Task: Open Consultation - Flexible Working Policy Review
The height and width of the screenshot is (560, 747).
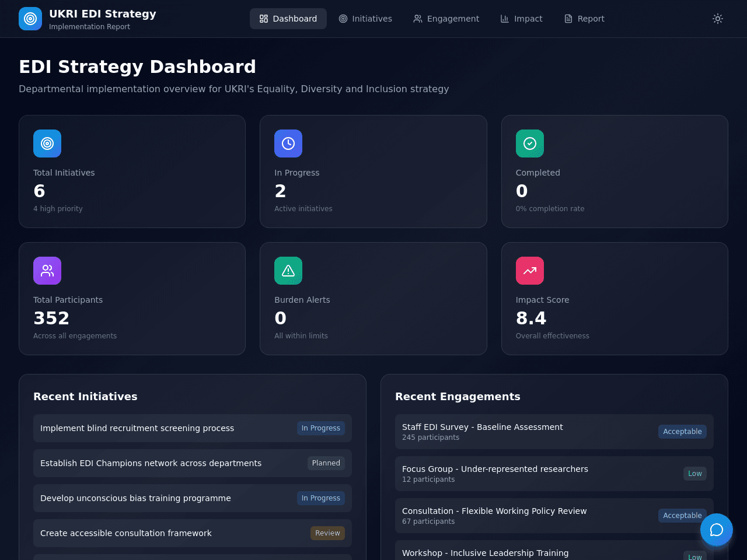Action: [554, 516]
